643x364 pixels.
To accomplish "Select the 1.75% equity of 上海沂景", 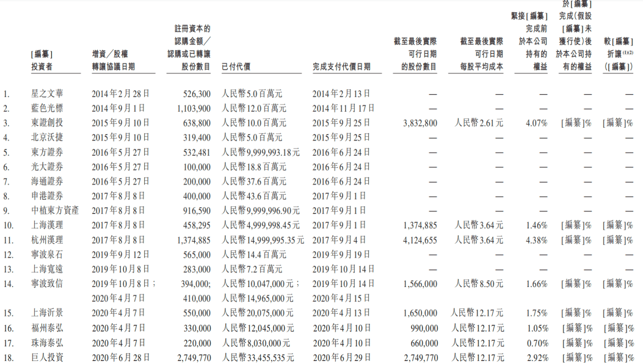I will click(x=536, y=313).
